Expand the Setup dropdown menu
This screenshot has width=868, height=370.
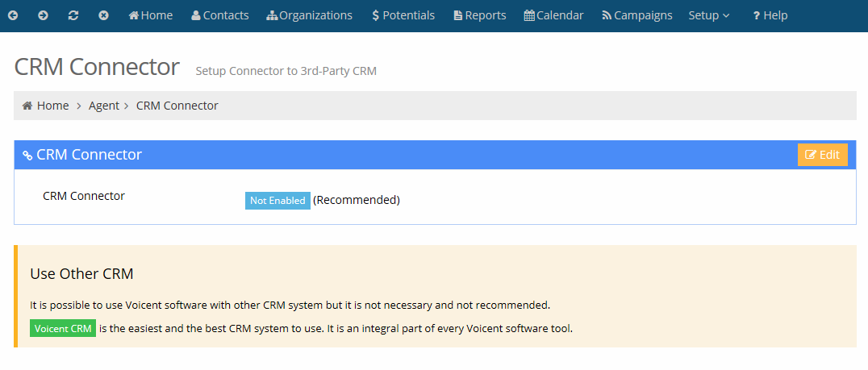click(x=709, y=15)
